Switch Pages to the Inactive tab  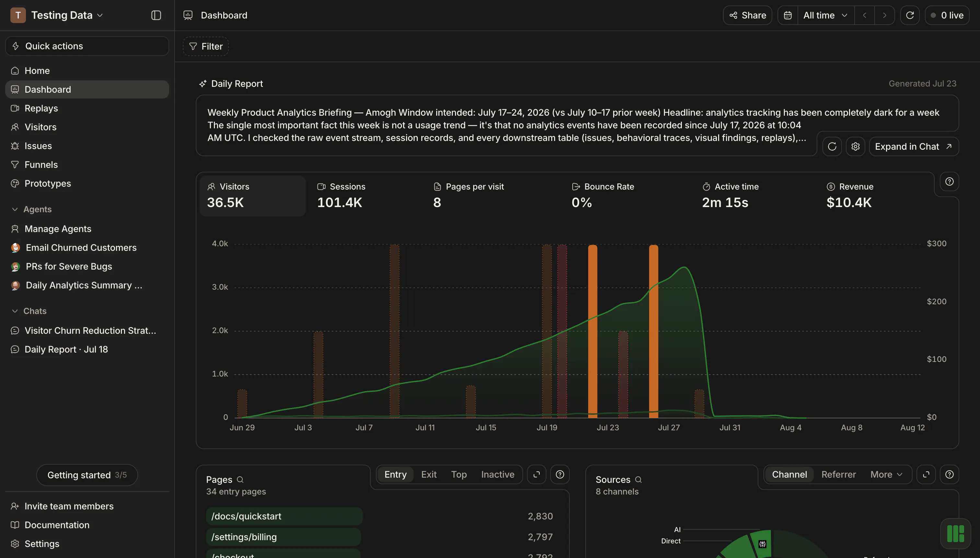coord(497,474)
